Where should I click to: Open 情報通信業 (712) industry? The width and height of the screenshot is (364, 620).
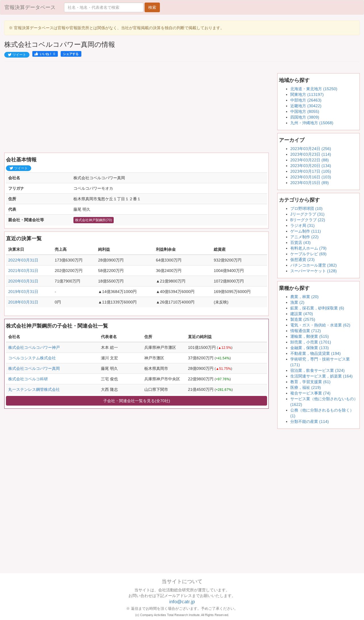(x=305, y=331)
